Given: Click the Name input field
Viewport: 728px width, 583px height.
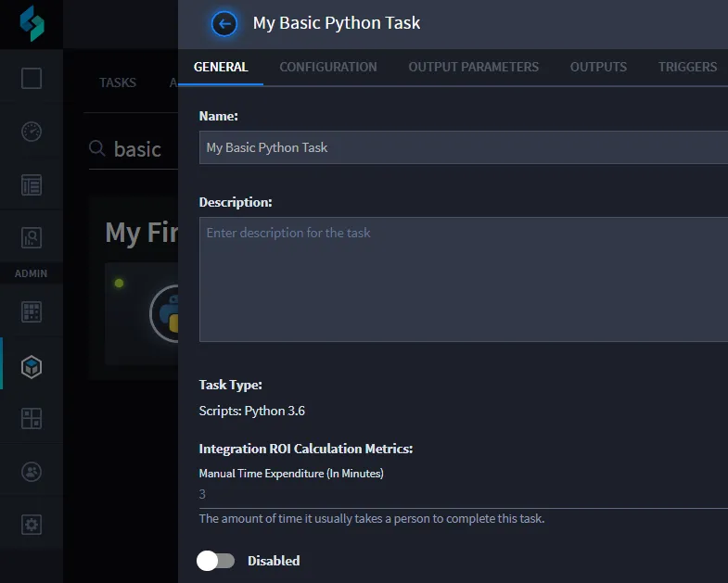Looking at the screenshot, I should click(x=464, y=147).
